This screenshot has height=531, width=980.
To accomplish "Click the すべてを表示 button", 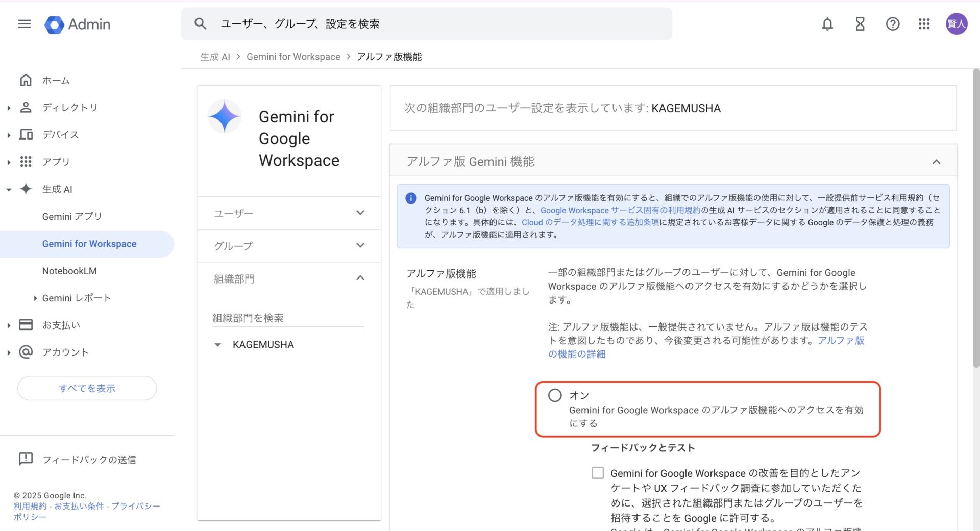I will [87, 388].
